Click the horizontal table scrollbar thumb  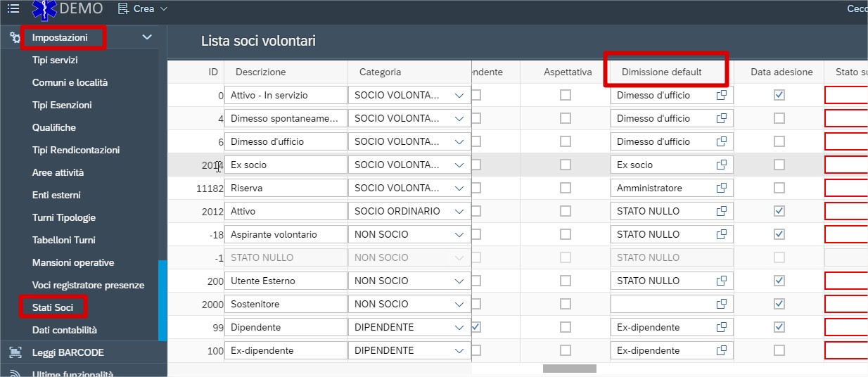[x=569, y=369]
